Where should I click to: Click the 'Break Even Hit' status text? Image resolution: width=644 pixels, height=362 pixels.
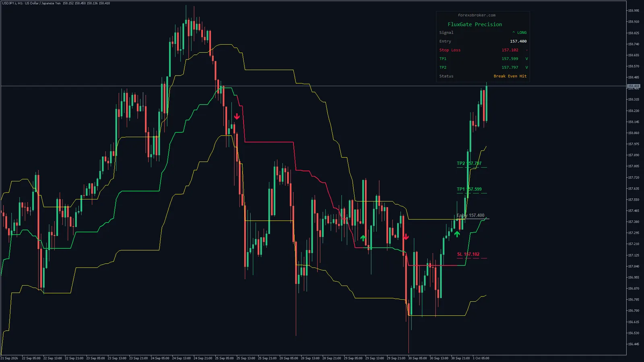click(x=510, y=76)
